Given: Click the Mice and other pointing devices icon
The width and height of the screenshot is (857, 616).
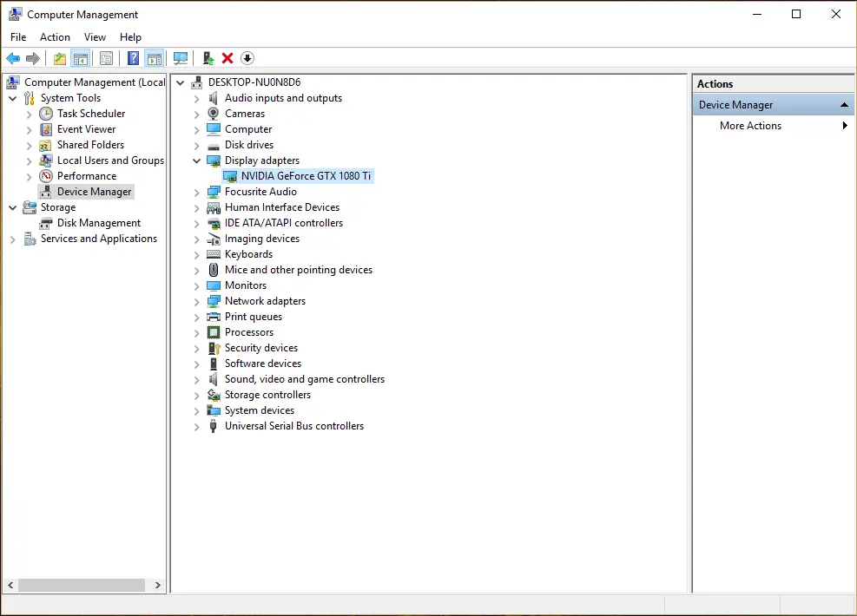Looking at the screenshot, I should tap(213, 270).
